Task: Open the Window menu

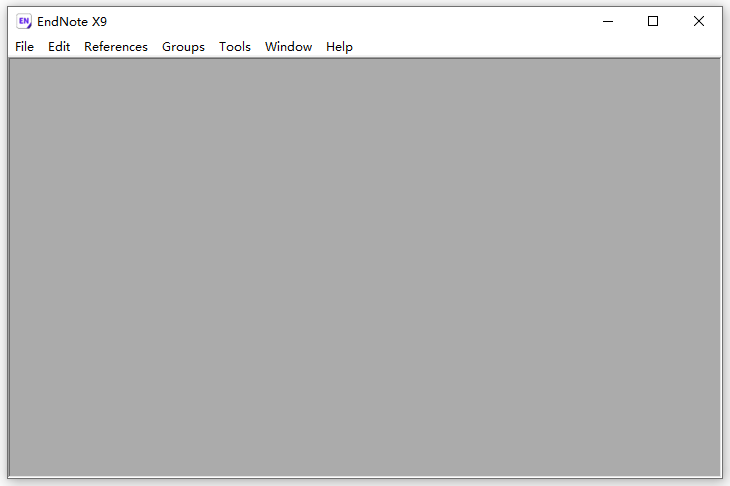Action: (289, 47)
